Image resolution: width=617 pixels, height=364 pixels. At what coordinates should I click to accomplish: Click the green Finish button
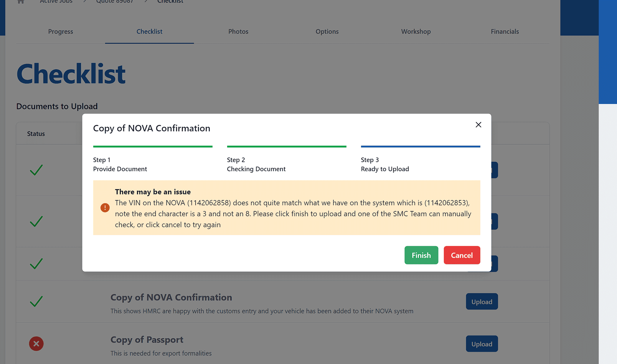pyautogui.click(x=421, y=255)
